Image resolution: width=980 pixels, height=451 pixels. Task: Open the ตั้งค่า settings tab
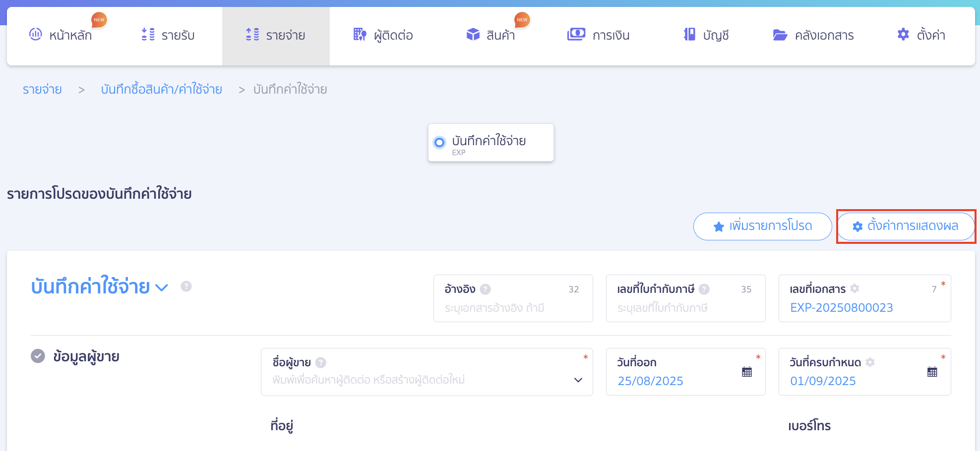pos(921,35)
